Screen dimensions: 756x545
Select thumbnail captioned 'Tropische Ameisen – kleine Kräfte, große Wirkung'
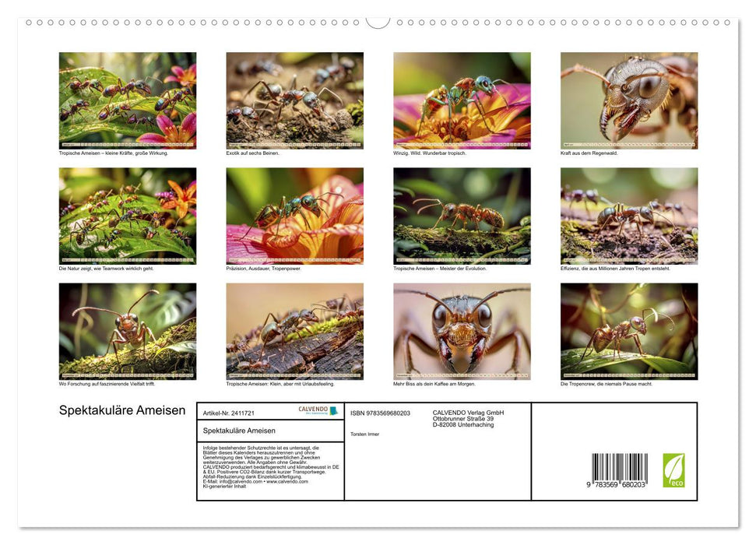pos(128,100)
